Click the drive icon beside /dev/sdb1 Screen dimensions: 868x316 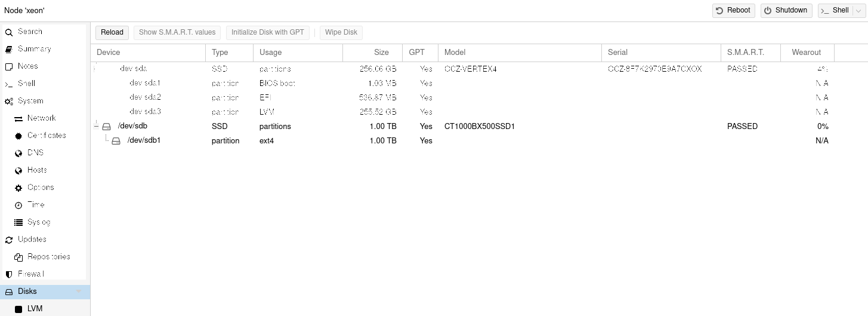[x=116, y=141]
